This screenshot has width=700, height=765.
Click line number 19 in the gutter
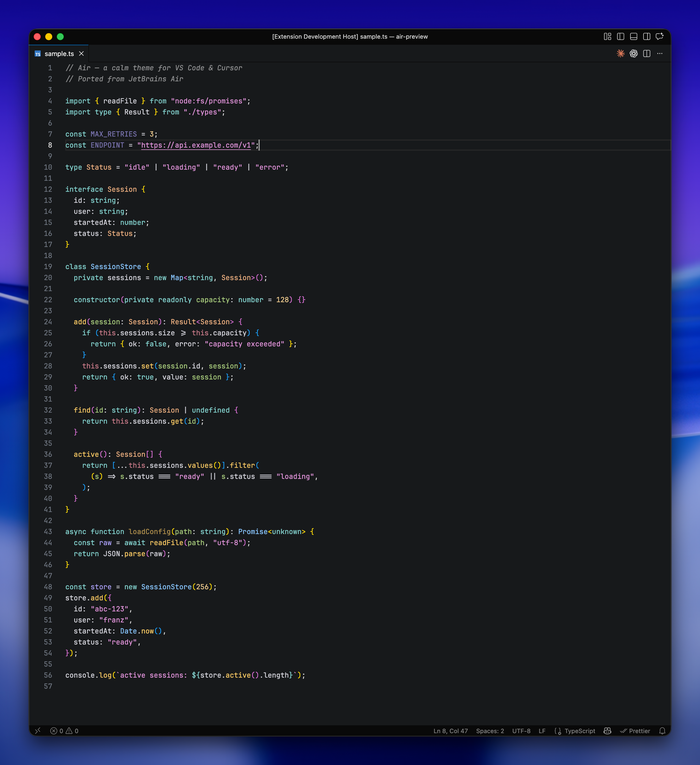click(x=48, y=267)
